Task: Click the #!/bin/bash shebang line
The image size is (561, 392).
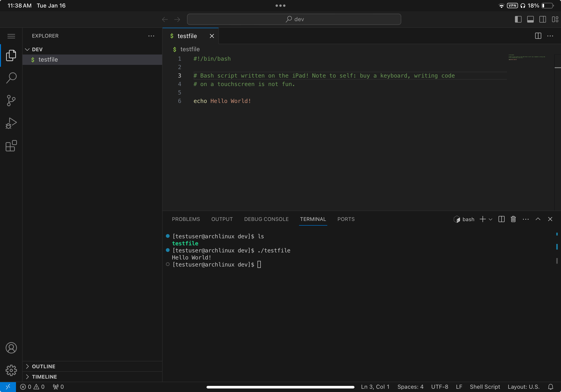Action: point(212,59)
